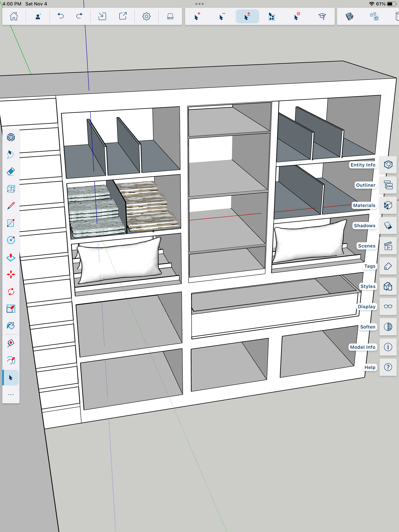This screenshot has height=532, width=399.
Task: Select the Push/Pull tool
Action: [x=11, y=257]
